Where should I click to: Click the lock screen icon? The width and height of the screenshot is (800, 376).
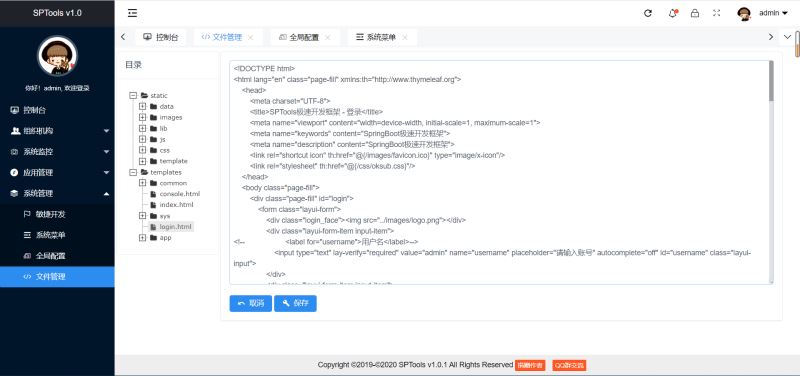coord(694,13)
